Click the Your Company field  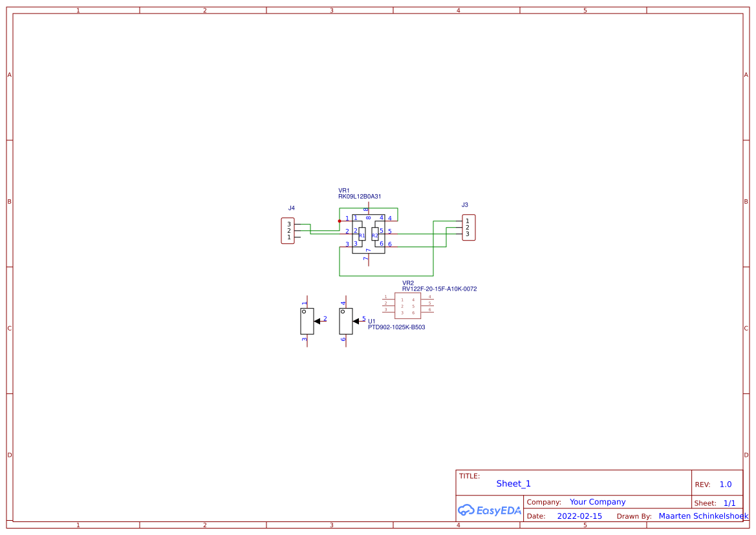(x=597, y=501)
